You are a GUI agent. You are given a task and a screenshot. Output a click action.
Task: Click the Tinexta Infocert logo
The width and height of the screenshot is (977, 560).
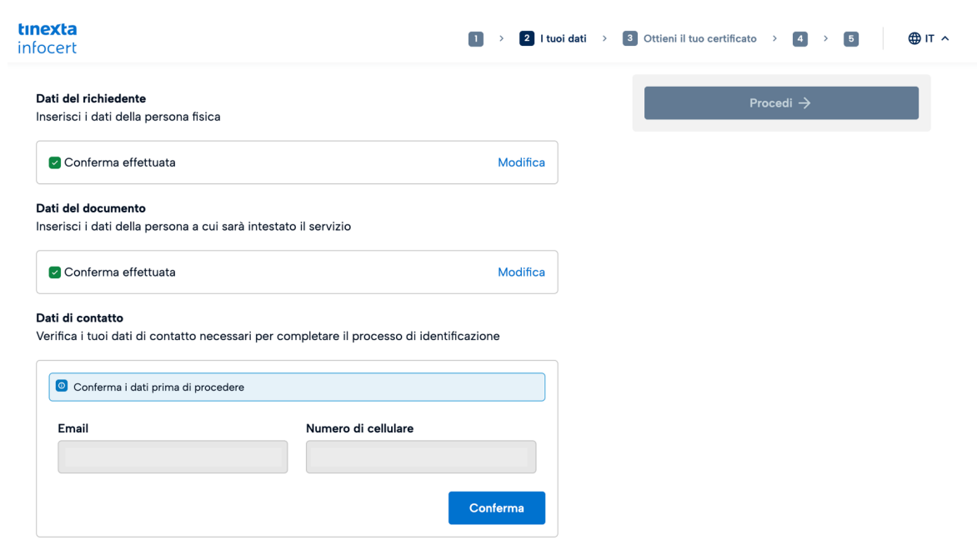tap(47, 38)
